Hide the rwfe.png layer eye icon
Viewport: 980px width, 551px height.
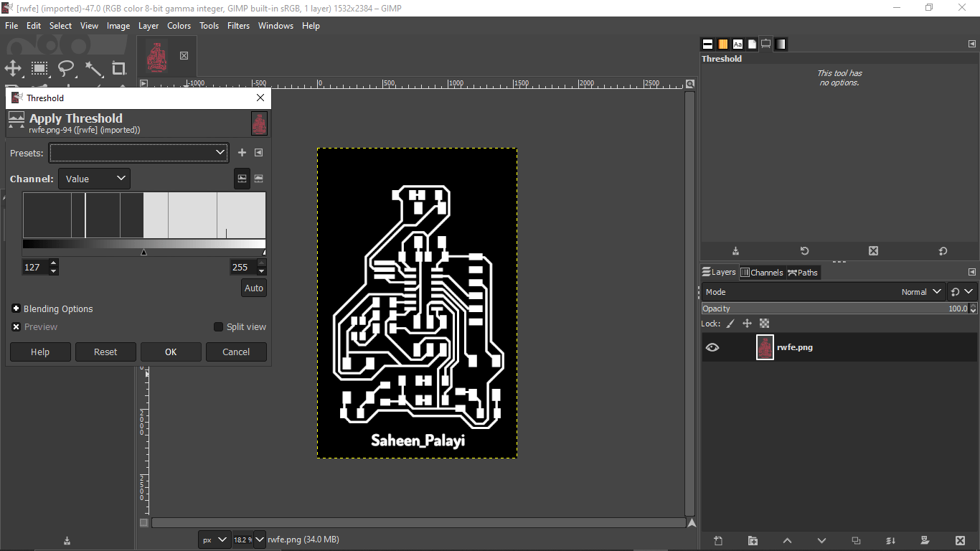point(712,347)
